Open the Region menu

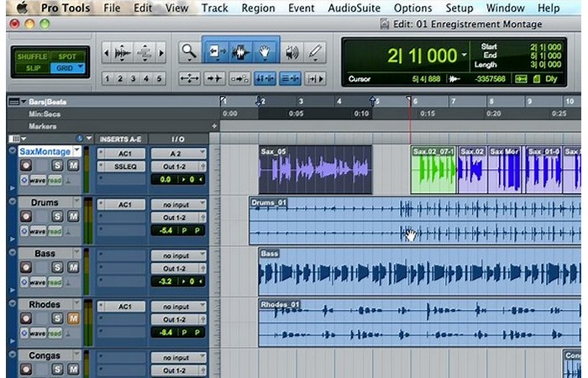(258, 8)
